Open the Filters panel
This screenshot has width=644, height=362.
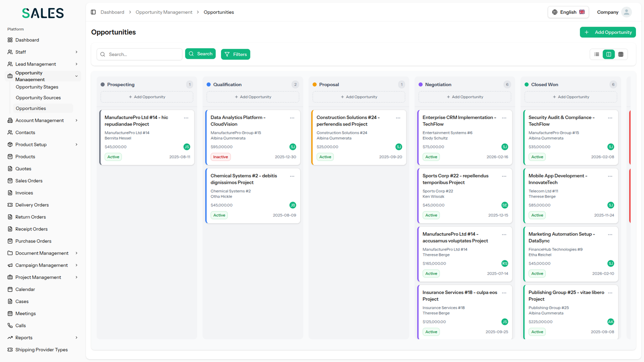235,54
